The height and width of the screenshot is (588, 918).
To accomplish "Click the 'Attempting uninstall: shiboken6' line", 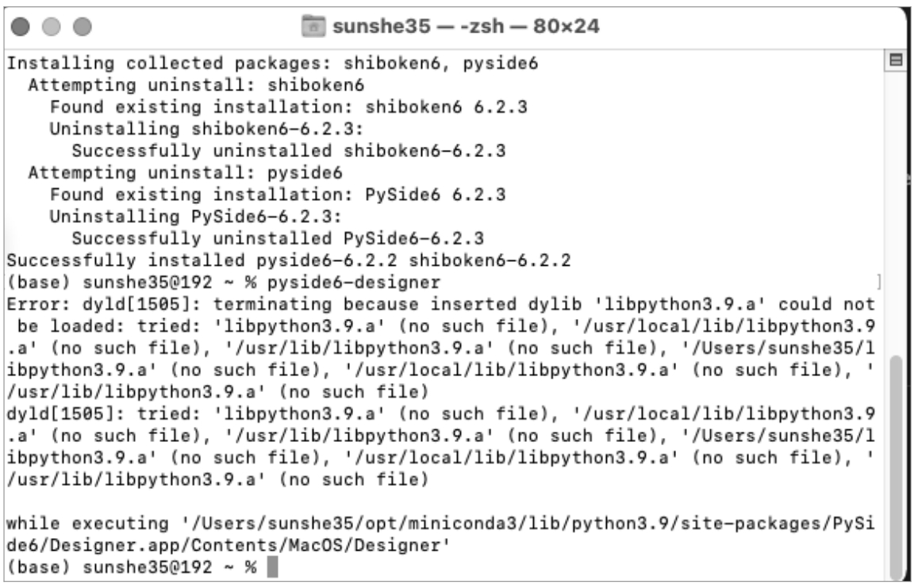I will click(196, 85).
